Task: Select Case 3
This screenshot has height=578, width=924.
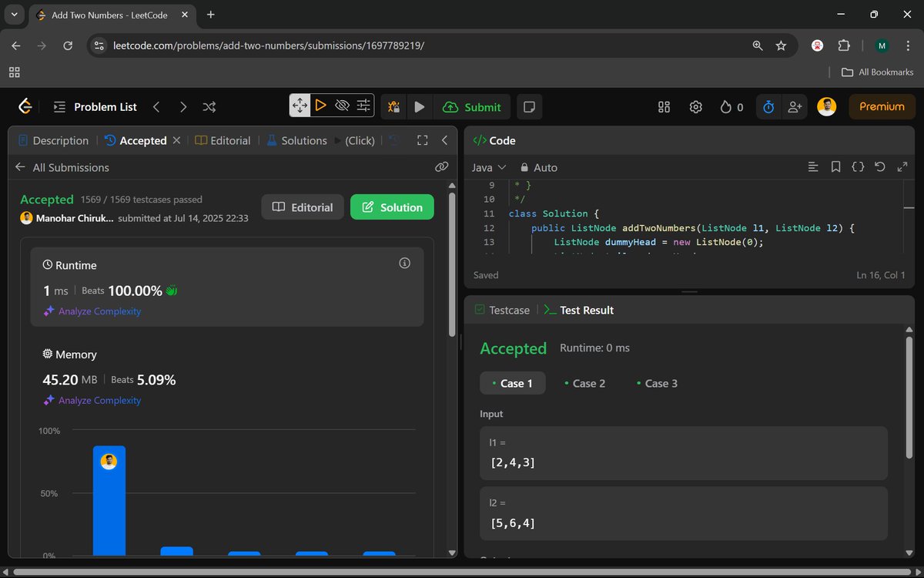Action: (657, 383)
